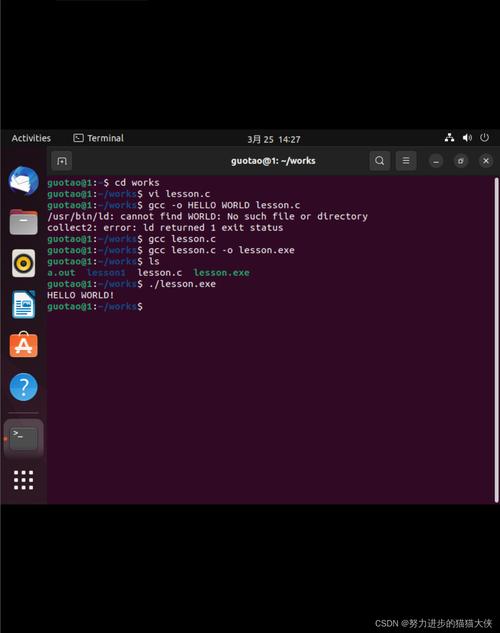
Task: Click the volume speaker icon
Action: [x=467, y=138]
